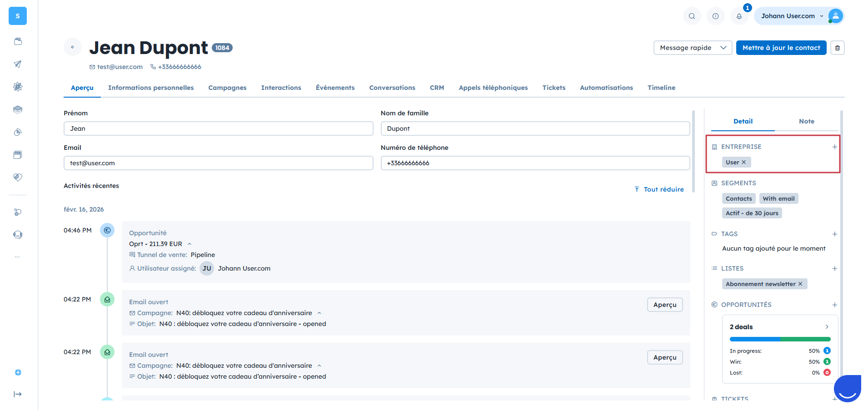Viewport: 868px width, 410px height.
Task: Open the pie chart icon in the sidebar
Action: coord(18,132)
